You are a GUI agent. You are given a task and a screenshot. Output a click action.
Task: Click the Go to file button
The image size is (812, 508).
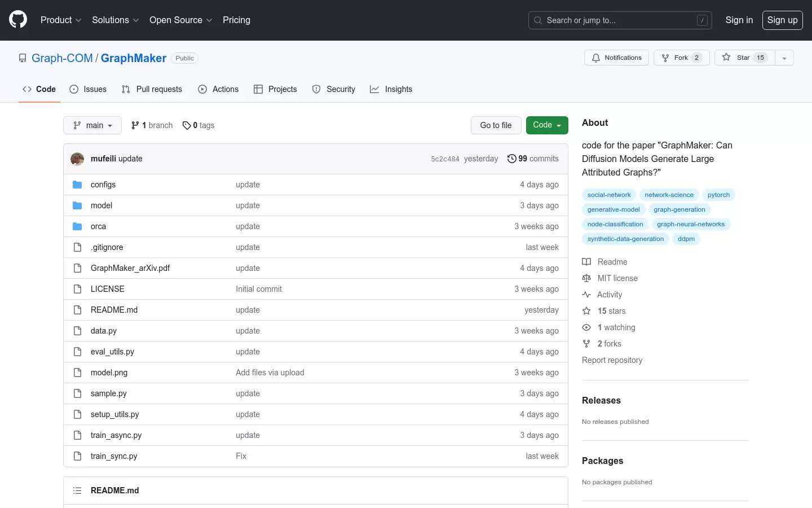(x=496, y=125)
